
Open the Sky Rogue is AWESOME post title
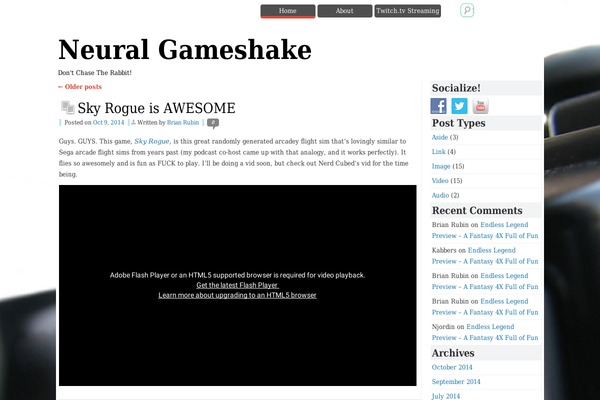pos(157,108)
